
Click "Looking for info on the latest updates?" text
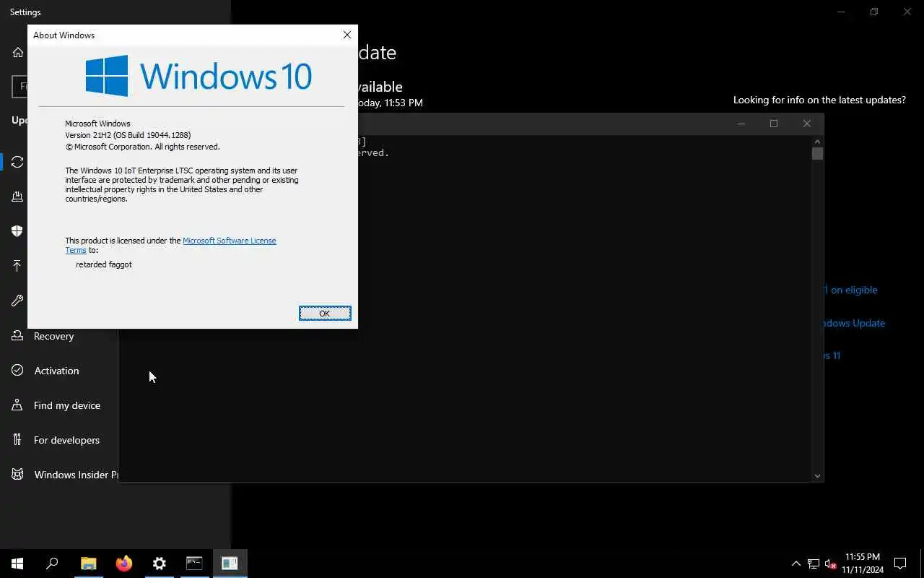(x=819, y=100)
